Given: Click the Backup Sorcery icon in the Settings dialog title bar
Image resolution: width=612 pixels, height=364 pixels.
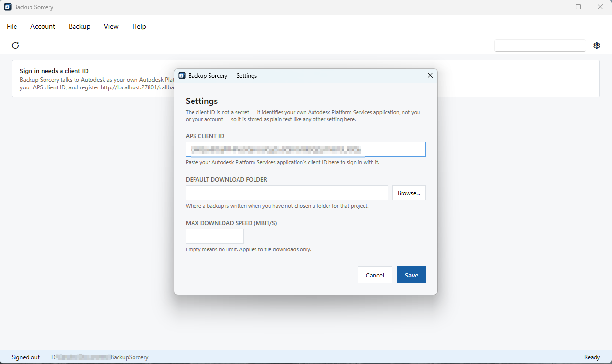Looking at the screenshot, I should pos(182,76).
